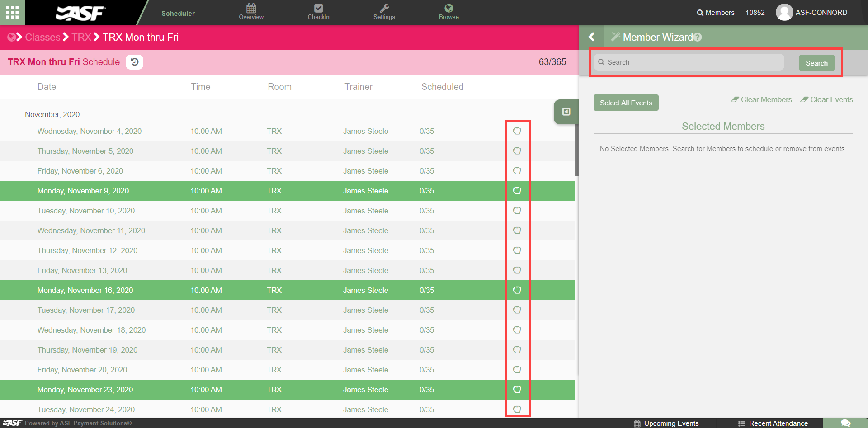Select hand icon for Thursday, November 12

pos(517,250)
